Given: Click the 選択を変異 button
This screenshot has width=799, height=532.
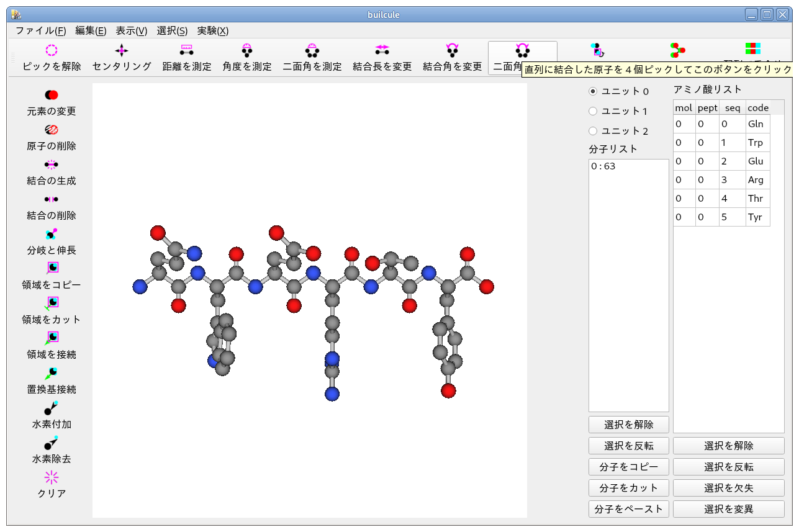Looking at the screenshot, I should pos(728,509).
